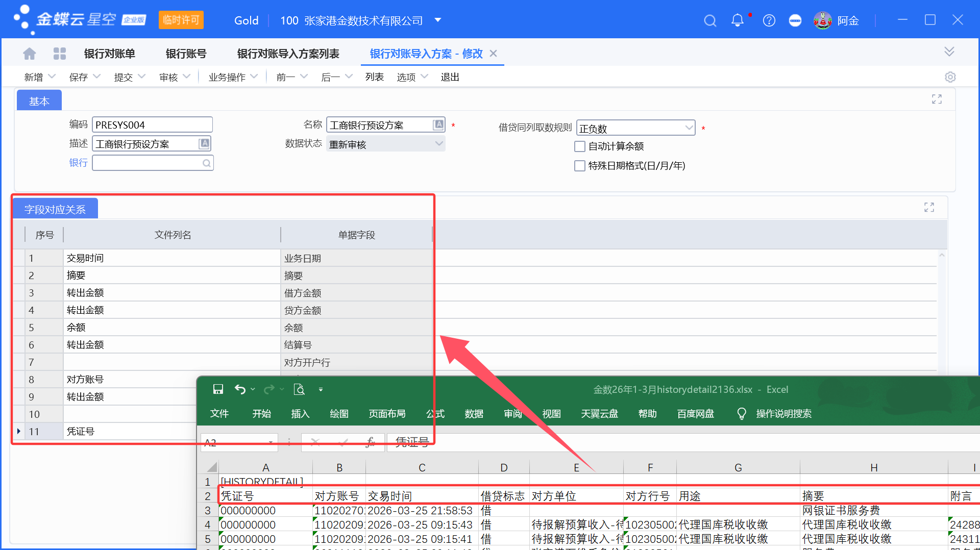The height and width of the screenshot is (550, 980).
Task: Switch to 银行对账单 tab
Action: pos(109,54)
